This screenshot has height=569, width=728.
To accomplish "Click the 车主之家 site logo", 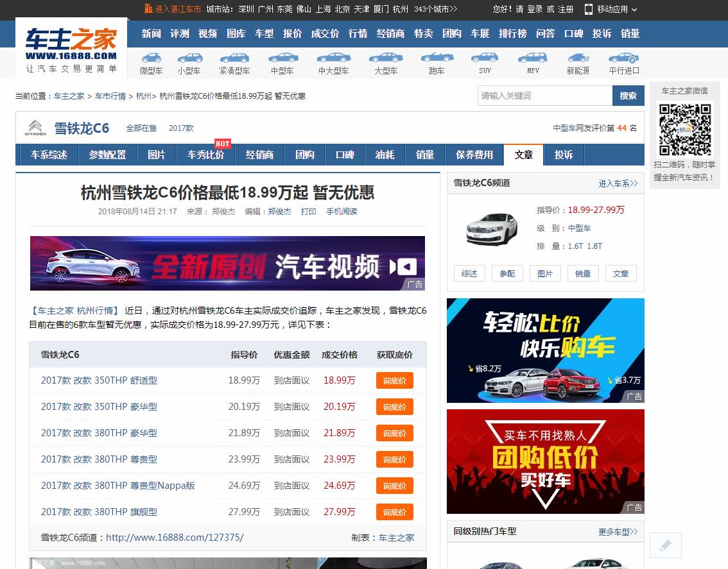I will pyautogui.click(x=71, y=49).
